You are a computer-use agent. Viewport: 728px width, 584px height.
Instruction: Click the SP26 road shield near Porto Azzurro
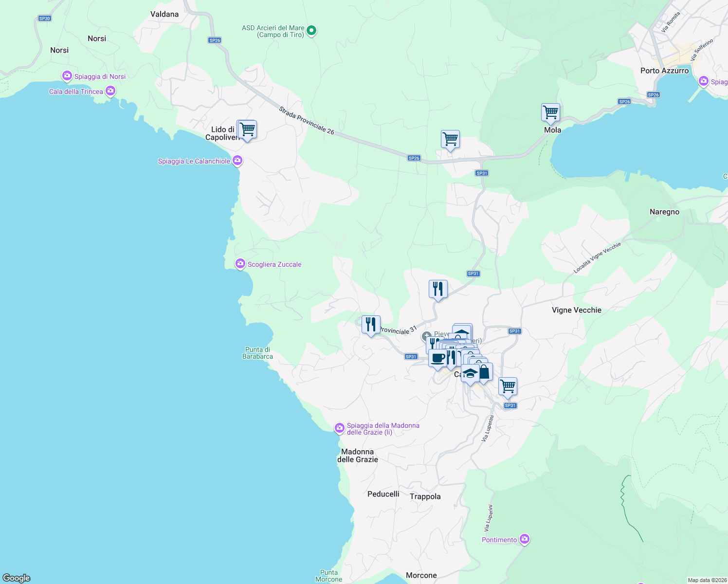tap(653, 94)
